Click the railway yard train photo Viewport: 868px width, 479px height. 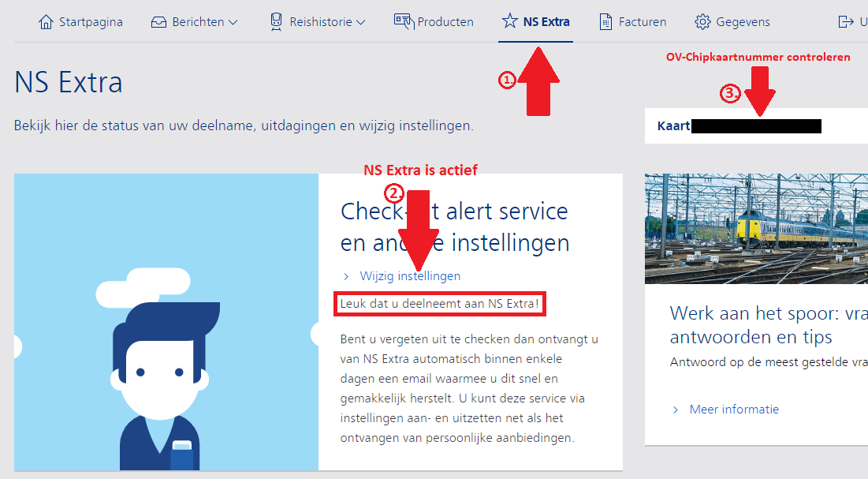(x=756, y=228)
